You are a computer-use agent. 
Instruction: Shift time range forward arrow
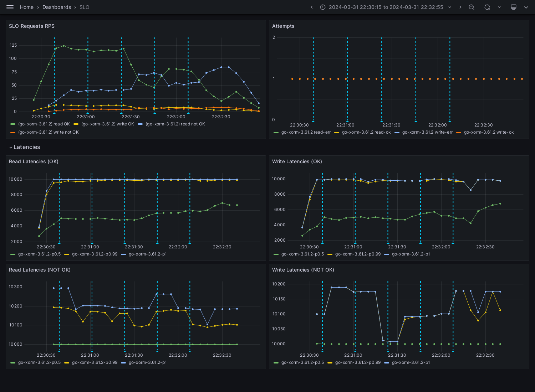460,7
